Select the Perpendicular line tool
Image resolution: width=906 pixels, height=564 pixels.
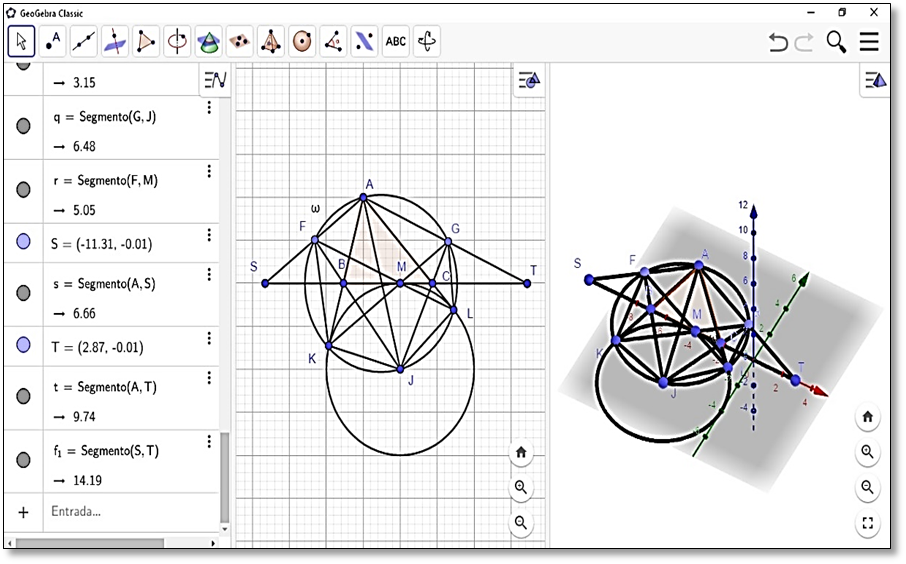tap(115, 41)
